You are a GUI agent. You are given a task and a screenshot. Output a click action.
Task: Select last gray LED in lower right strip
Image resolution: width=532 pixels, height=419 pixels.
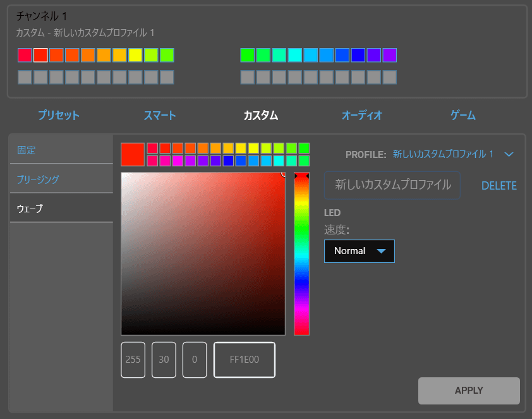(x=389, y=77)
